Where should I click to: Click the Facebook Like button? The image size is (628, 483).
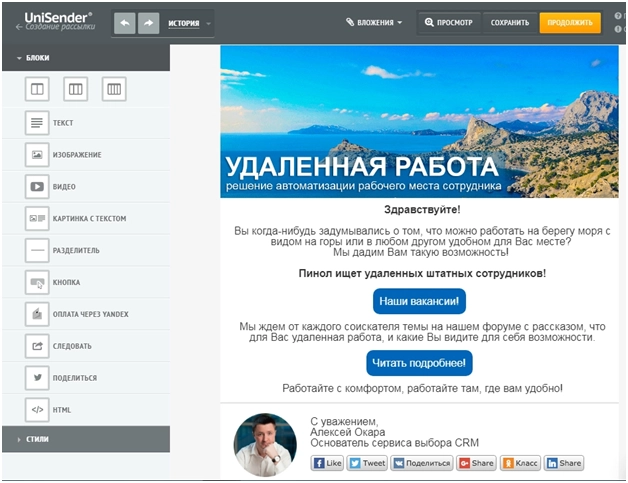coord(327,463)
